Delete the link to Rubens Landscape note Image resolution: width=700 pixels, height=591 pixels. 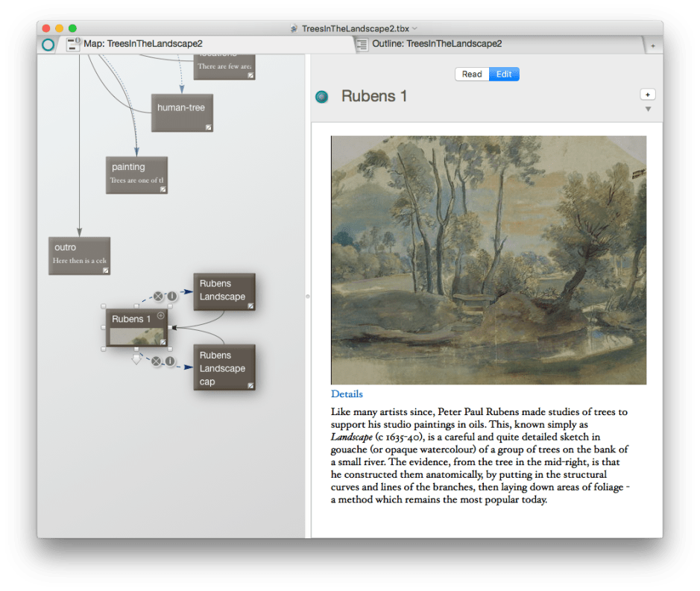coord(158,296)
